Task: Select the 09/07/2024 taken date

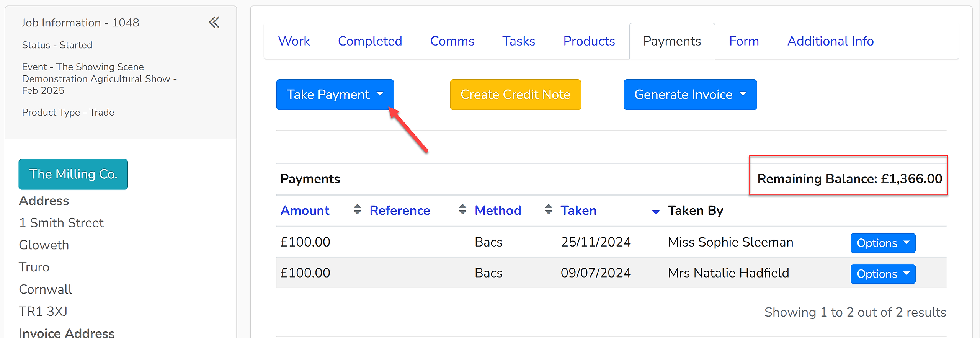Action: (596, 273)
